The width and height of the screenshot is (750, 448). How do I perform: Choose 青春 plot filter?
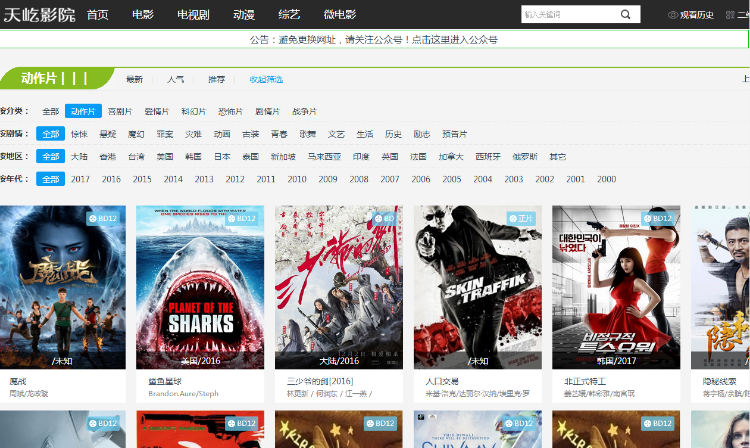(279, 134)
